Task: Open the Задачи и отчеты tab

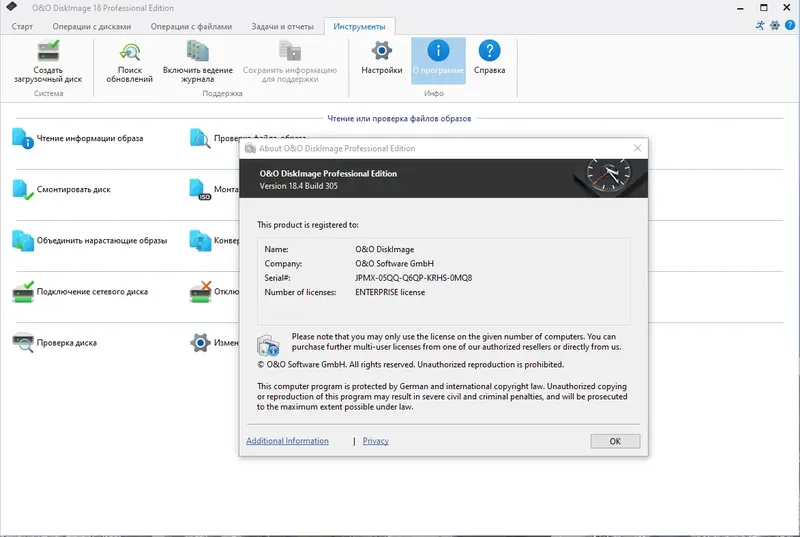Action: (282, 27)
